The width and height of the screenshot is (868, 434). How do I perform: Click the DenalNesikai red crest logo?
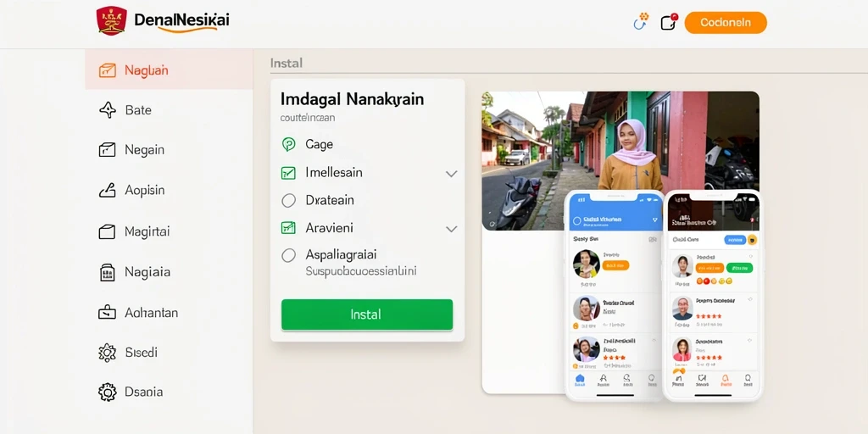[x=111, y=21]
